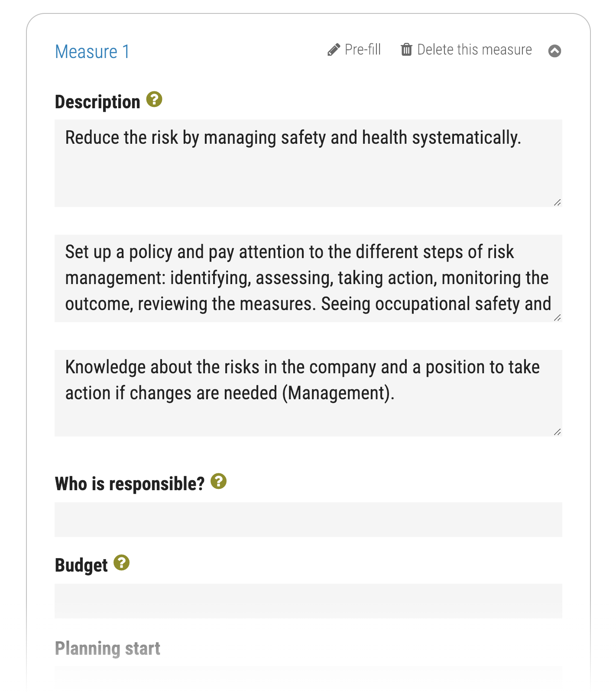Screen dimensions: 616x692
Task: Focus the 'Who is responsible?' input field
Action: 308,520
